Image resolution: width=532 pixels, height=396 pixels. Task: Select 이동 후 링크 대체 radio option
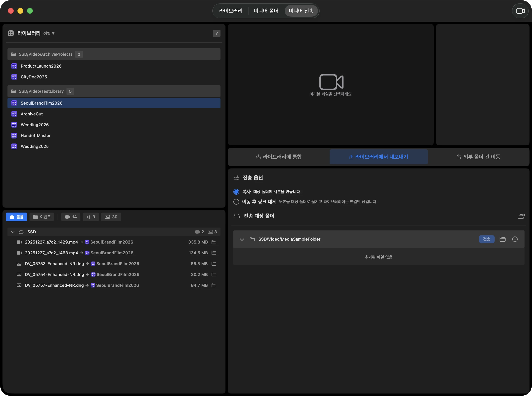pos(236,202)
